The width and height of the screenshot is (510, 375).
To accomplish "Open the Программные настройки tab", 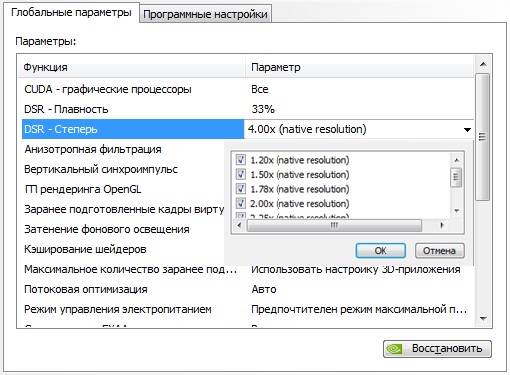I will coord(205,14).
